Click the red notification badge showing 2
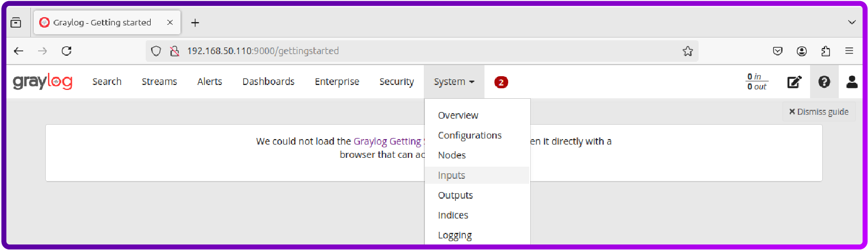The height and width of the screenshot is (250, 868). tap(501, 82)
